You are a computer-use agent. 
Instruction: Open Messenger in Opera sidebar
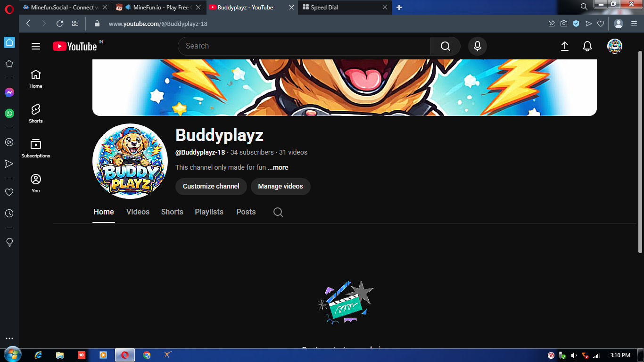click(x=9, y=92)
